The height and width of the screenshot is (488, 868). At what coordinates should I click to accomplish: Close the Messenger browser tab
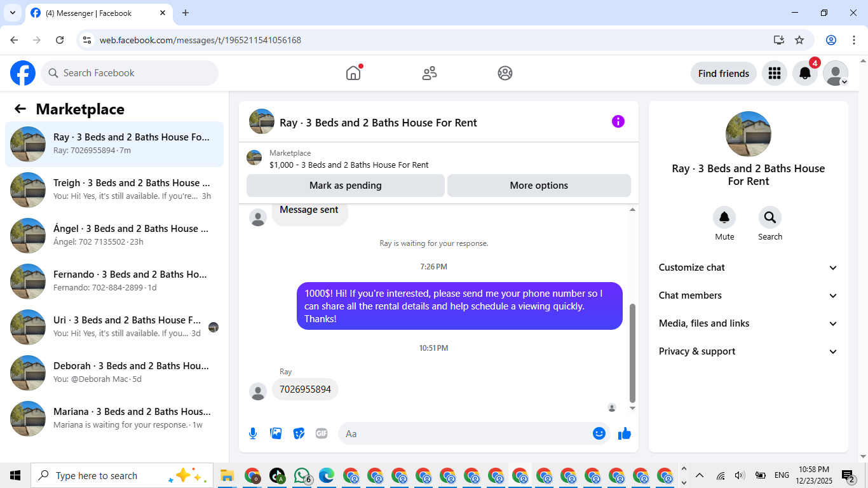[163, 13]
